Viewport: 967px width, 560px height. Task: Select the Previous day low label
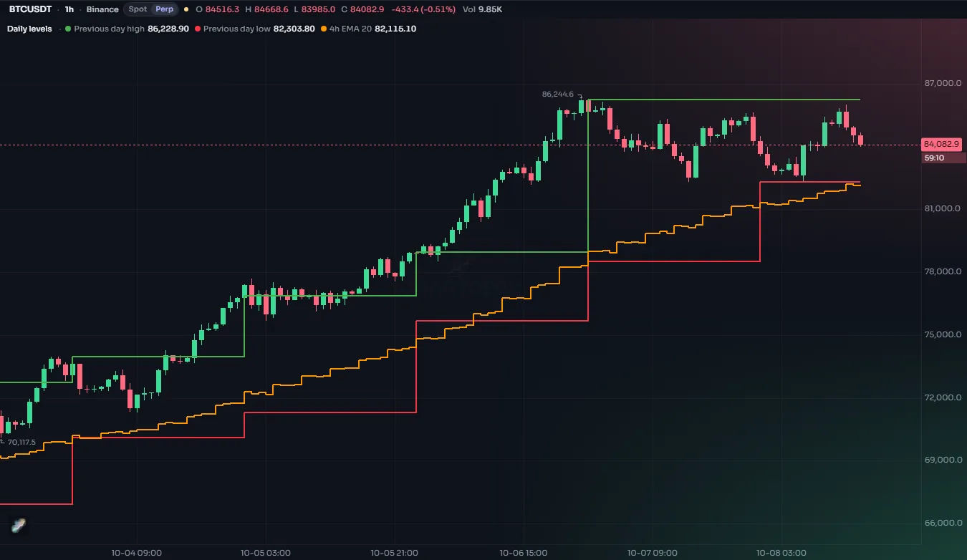237,29
